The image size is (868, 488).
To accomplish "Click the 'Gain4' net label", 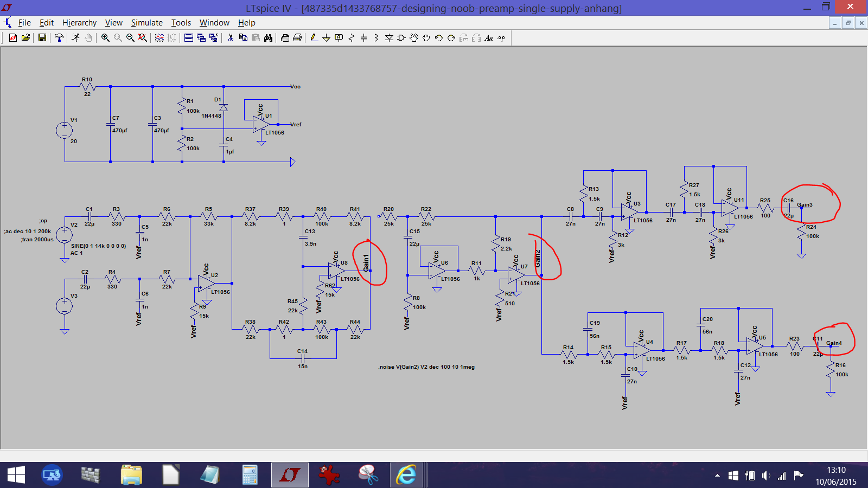I will (x=834, y=343).
